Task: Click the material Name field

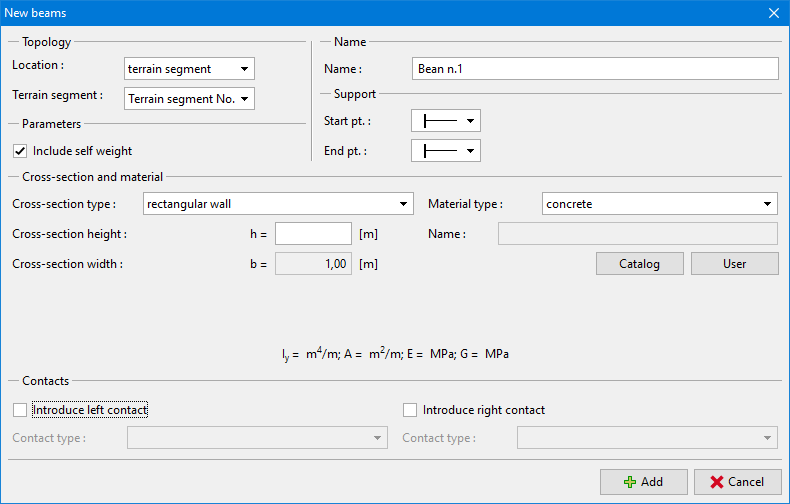Action: [637, 234]
